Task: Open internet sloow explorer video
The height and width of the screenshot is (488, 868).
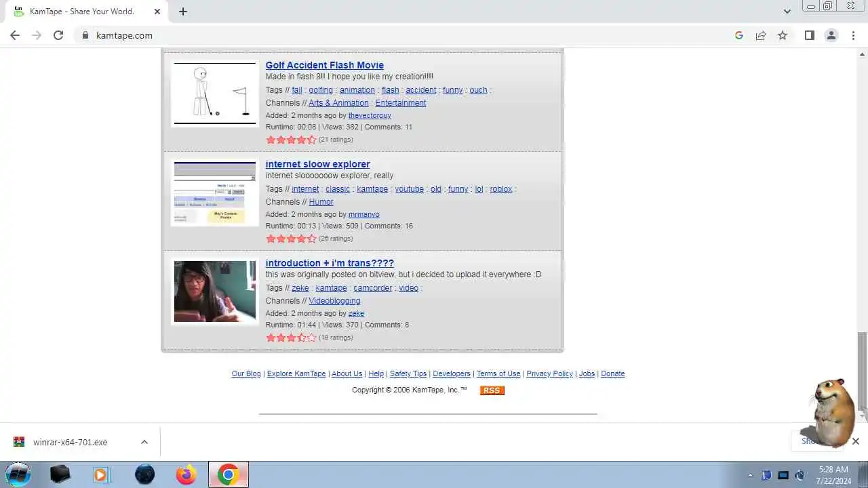Action: 318,164
